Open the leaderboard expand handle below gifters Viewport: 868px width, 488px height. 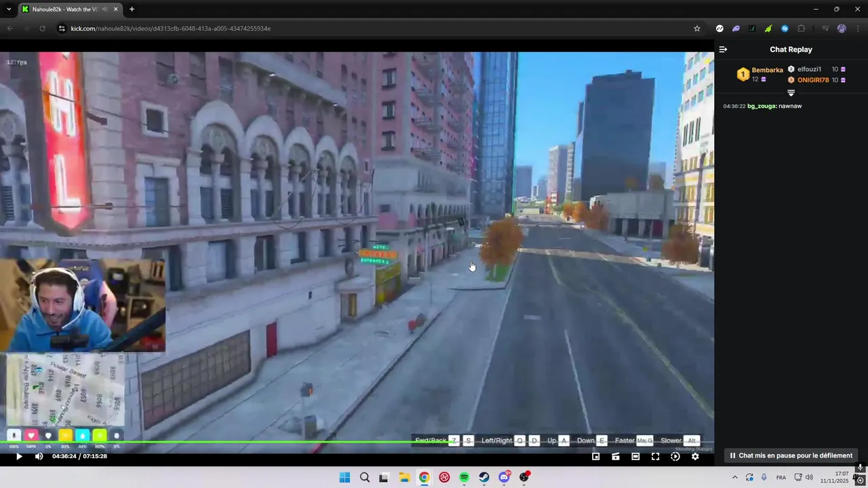pyautogui.click(x=791, y=93)
